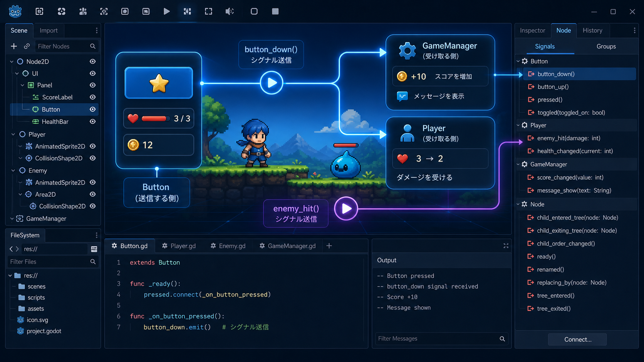Open the GameManager.gd script tab

(x=287, y=246)
